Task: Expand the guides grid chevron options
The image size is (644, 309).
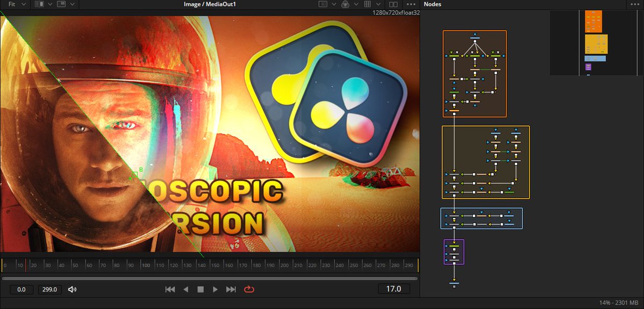Action: pyautogui.click(x=378, y=4)
